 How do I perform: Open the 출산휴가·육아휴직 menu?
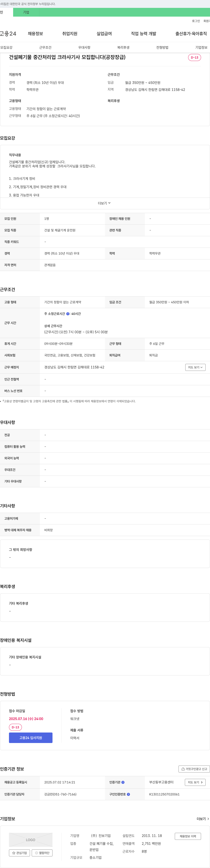[x=191, y=34]
